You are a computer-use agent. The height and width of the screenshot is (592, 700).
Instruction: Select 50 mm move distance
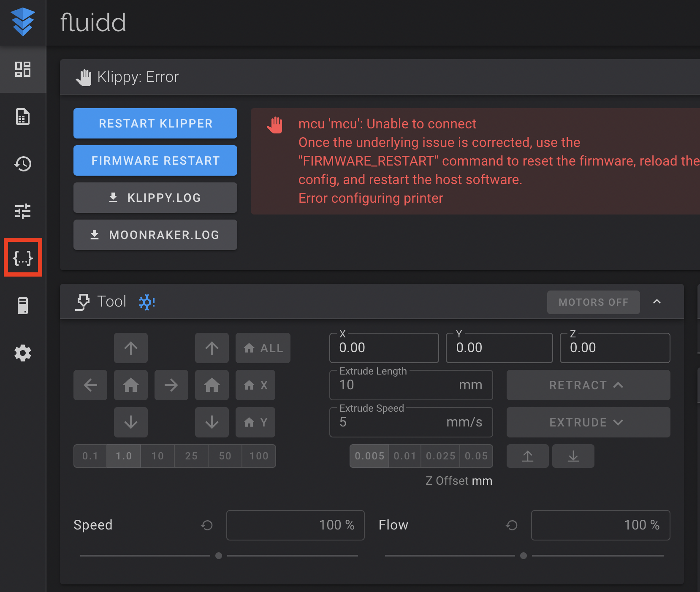pos(225,456)
